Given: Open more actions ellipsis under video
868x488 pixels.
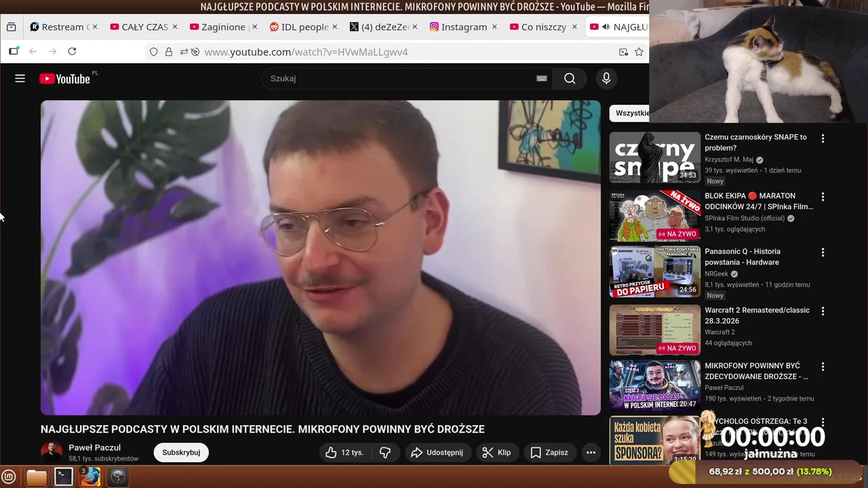Looking at the screenshot, I should [591, 453].
